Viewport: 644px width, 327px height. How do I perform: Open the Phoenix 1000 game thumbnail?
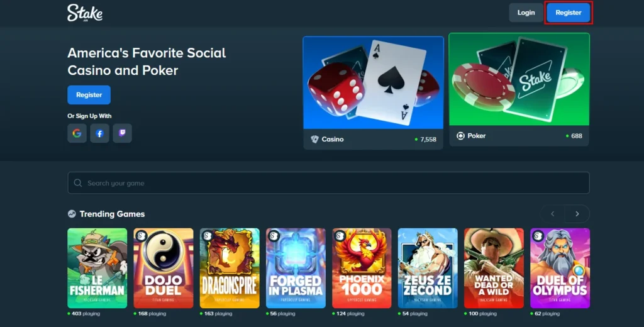pyautogui.click(x=362, y=269)
